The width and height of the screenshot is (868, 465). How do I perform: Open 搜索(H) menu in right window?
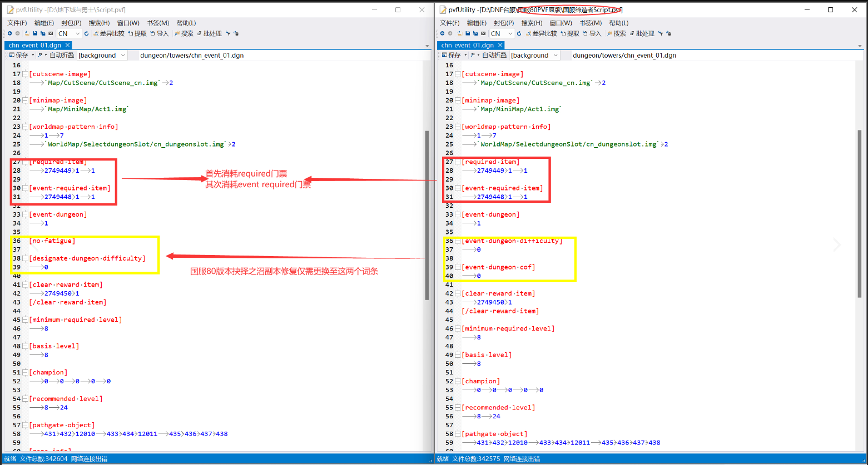click(x=532, y=23)
